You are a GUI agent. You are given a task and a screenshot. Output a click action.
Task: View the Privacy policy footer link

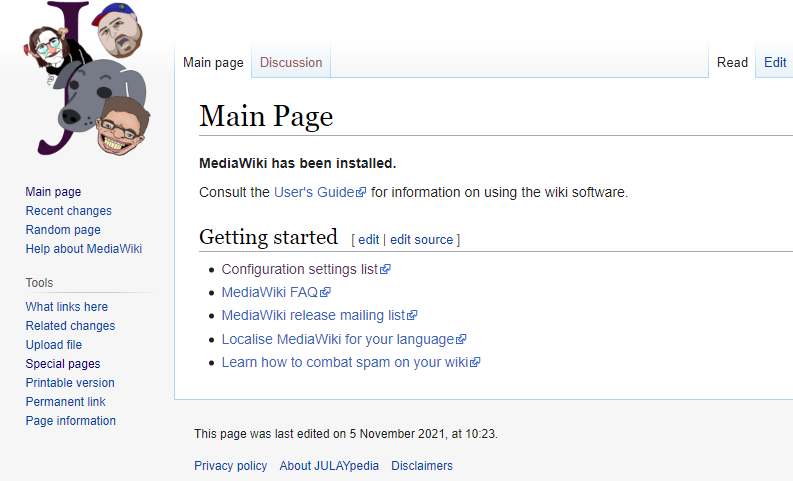231,466
